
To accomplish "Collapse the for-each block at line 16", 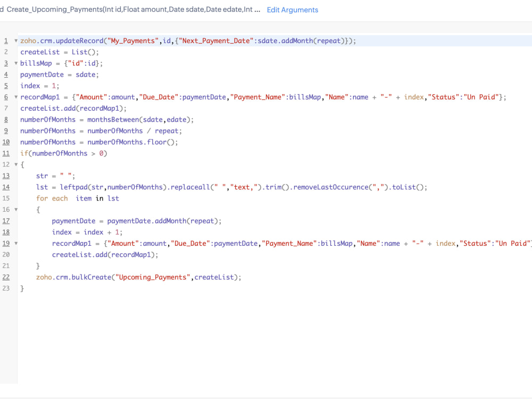I will coord(16,210).
